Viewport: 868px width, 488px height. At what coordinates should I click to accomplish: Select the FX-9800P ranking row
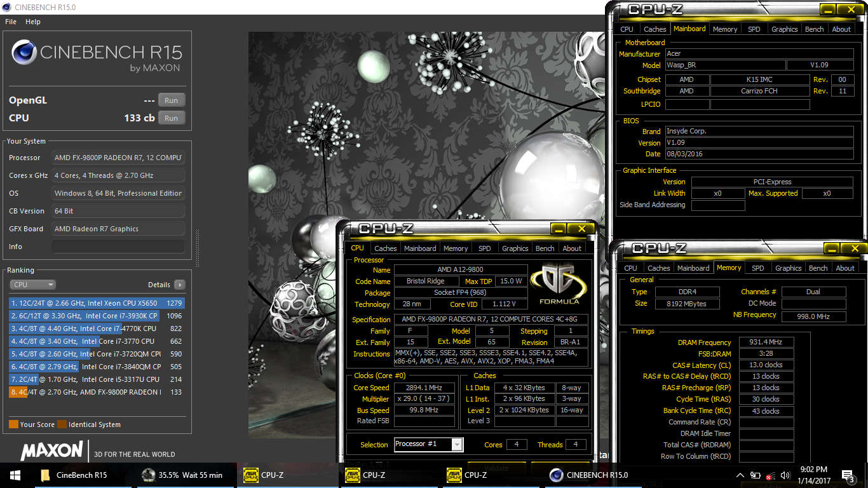coord(97,392)
